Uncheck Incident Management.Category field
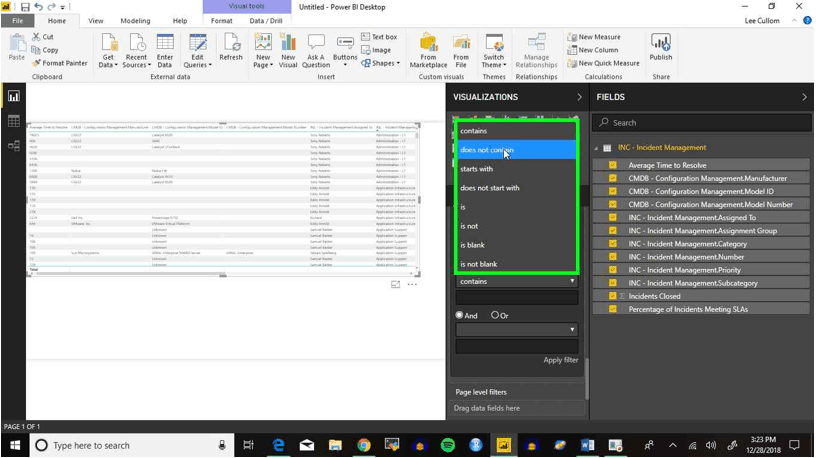This screenshot has width=816, height=458. click(x=613, y=244)
